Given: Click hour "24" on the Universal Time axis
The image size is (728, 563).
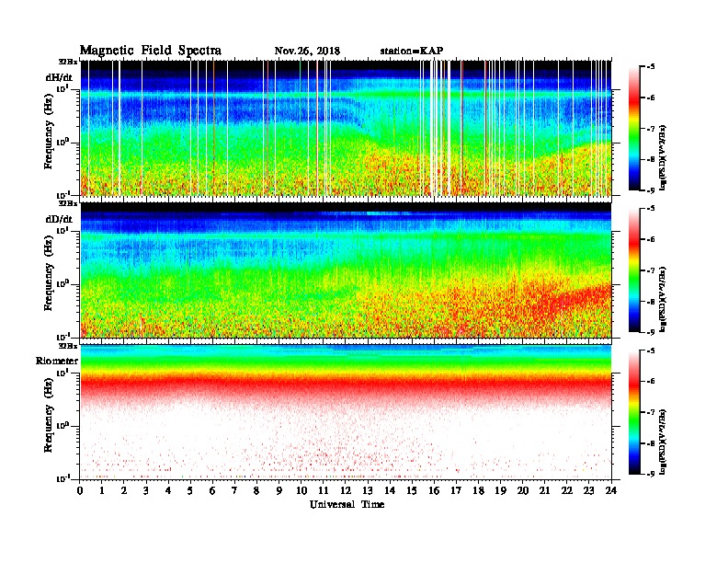Looking at the screenshot, I should click(611, 491).
